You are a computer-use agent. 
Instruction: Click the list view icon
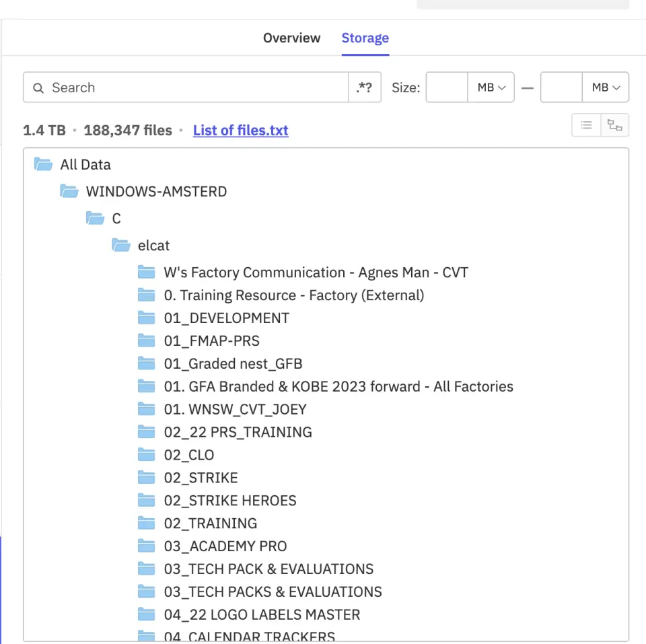click(586, 125)
